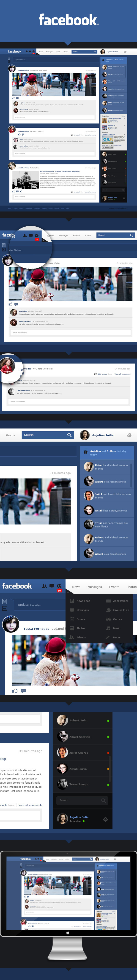This screenshot has width=137, height=980.
Task: Click friend requests icon beside large facebook logo
Action: (x=44, y=586)
